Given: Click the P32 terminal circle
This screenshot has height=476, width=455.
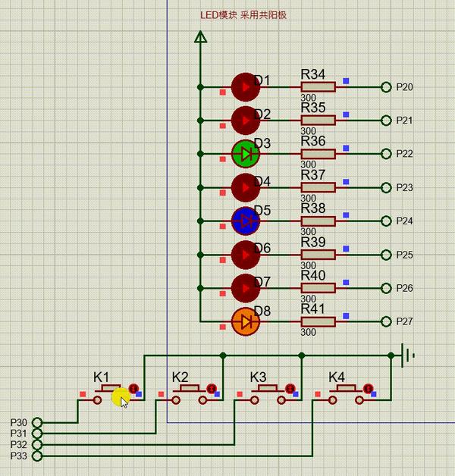Looking at the screenshot, I should [x=37, y=445].
